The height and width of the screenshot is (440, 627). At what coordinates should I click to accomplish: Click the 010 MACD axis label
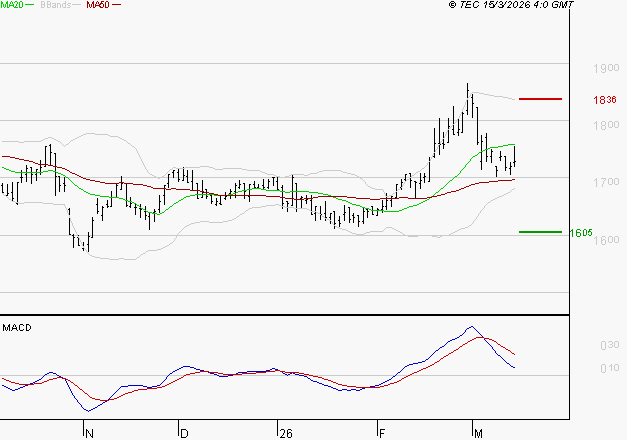(610, 368)
